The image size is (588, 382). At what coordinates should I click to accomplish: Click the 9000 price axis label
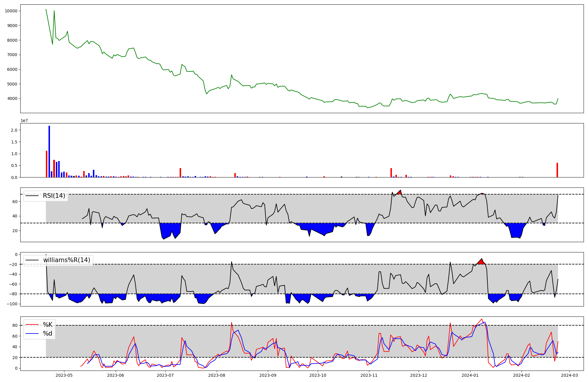12,26
